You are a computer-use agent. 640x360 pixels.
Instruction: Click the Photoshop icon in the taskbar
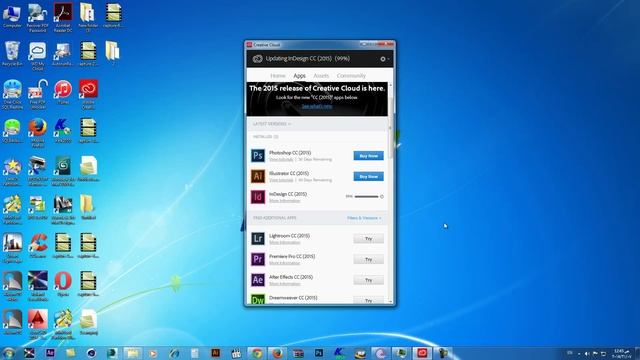click(x=319, y=353)
